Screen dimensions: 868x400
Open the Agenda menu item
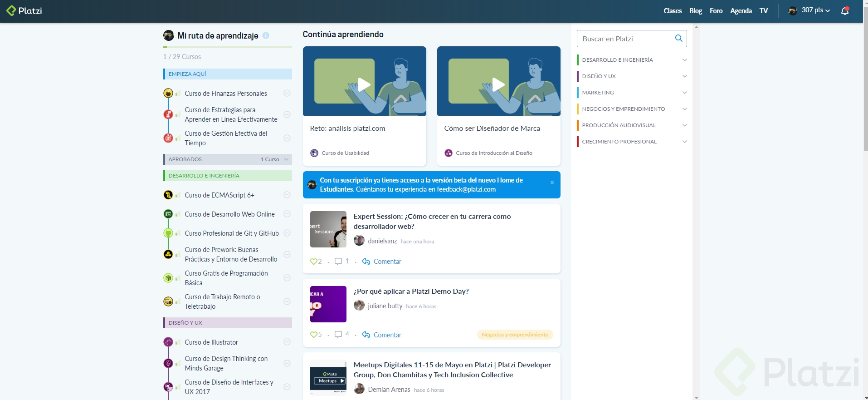[741, 11]
